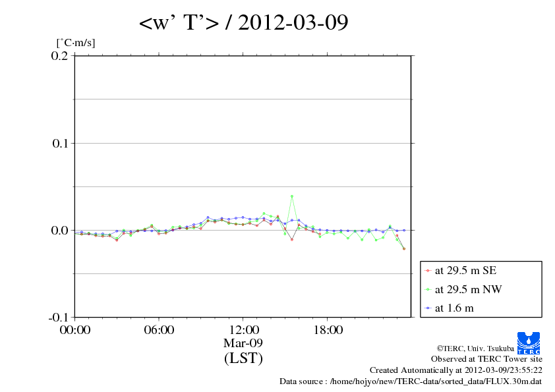Click the blue marker for 1.6 m legend
Image resolution: width=555 pixels, height=392 pixels.
[x=428, y=308]
